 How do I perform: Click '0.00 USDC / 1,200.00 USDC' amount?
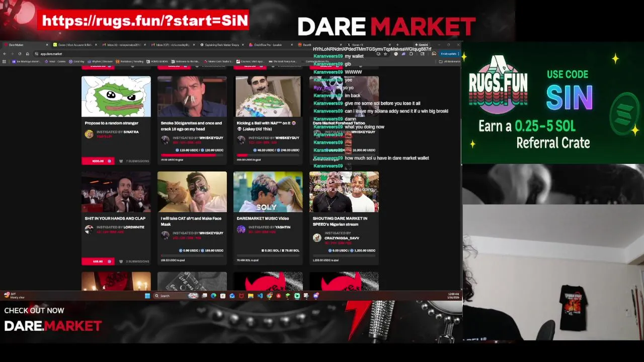[x=352, y=250]
